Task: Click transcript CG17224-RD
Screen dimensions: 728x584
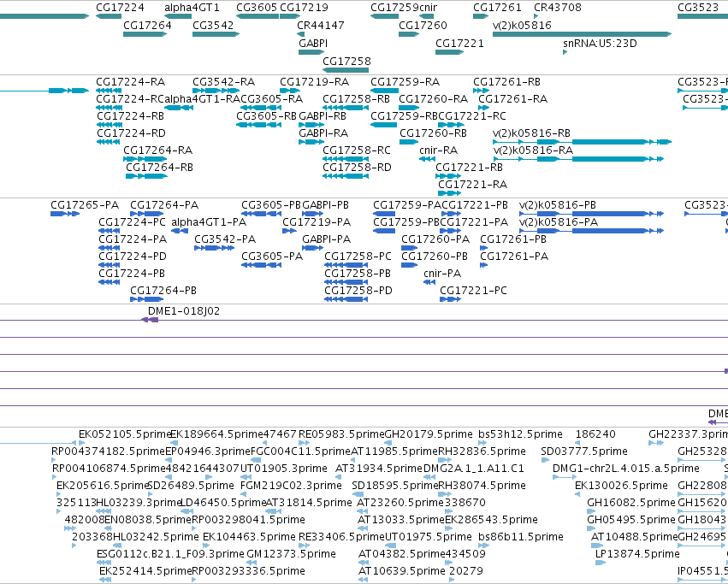Action: (109, 142)
